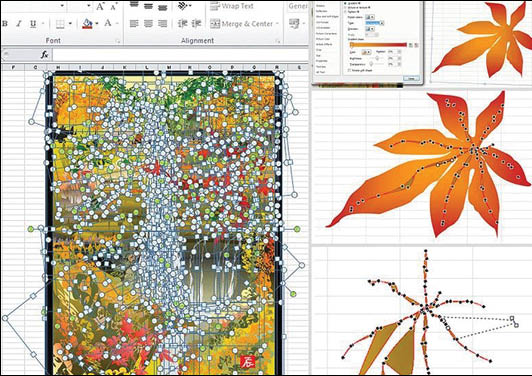The width and height of the screenshot is (532, 376).
Task: Expand the Merge & Center dropdown arrow
Action: [277, 24]
